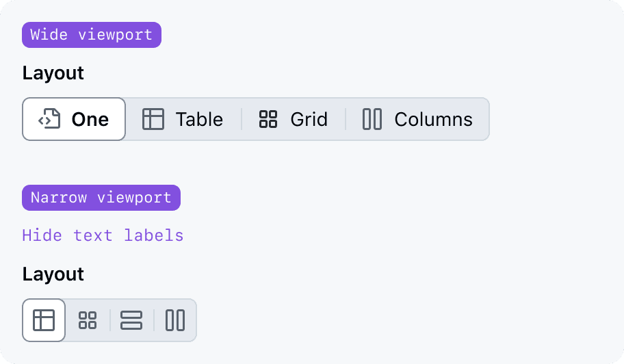Click the Layout heading above the narrow control

[53, 274]
